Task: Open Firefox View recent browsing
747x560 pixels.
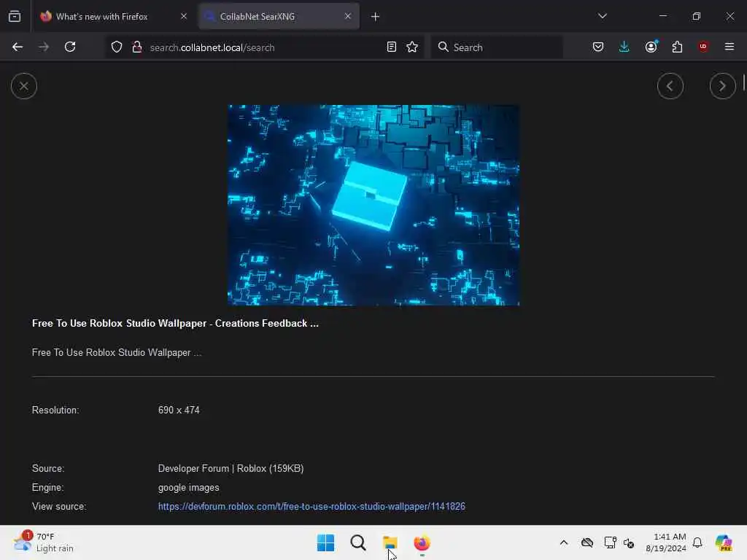Action: (x=15, y=16)
